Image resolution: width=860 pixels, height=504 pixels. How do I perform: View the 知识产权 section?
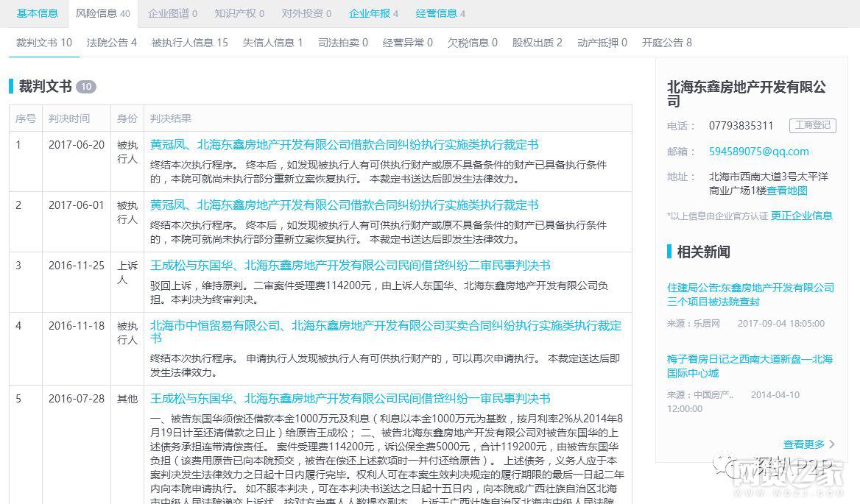(x=235, y=13)
